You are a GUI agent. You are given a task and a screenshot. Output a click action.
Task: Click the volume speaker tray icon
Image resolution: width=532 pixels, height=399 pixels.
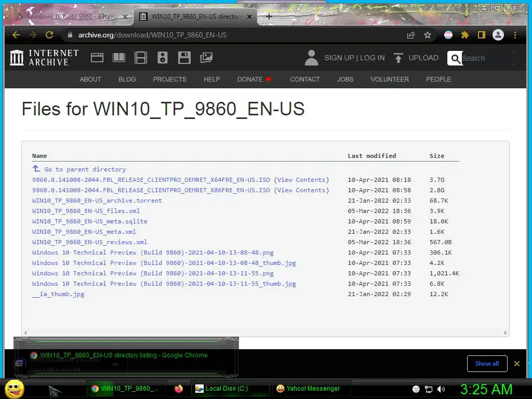coord(441,389)
